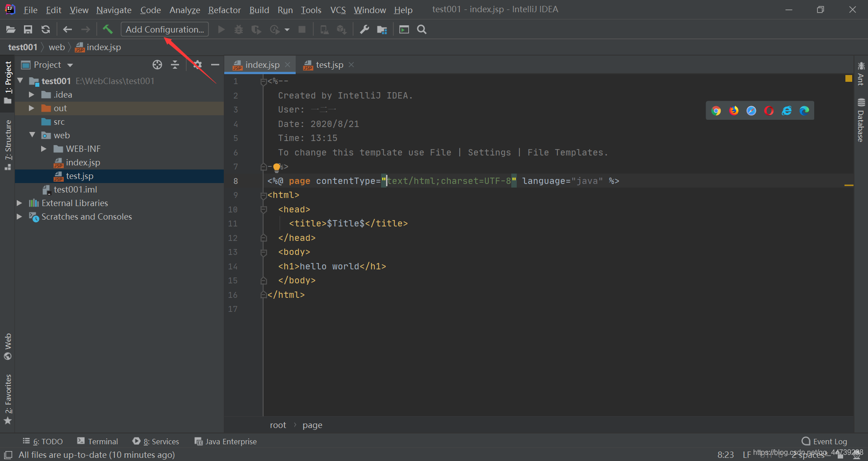Viewport: 868px width, 461px height.
Task: Collapse the test001 root node
Action: point(20,81)
